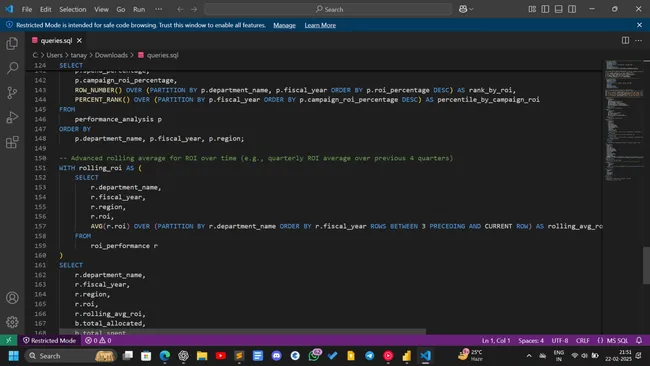The image size is (650, 366).
Task: Click the editor horizontal scrollbar
Action: point(243,332)
